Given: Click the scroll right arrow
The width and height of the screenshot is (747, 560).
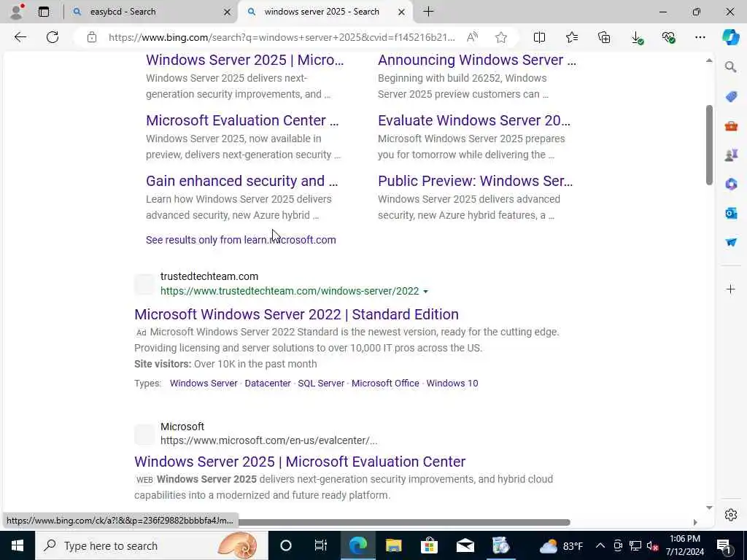Looking at the screenshot, I should (695, 522).
